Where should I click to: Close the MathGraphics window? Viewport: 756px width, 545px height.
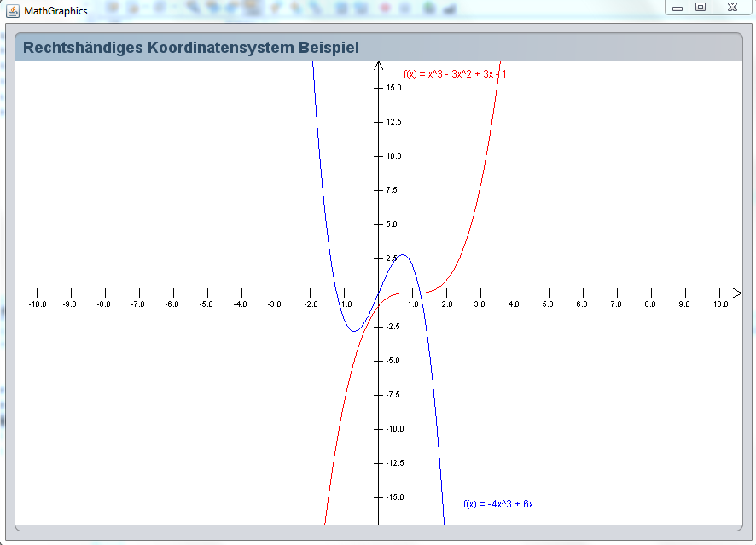pyautogui.click(x=732, y=8)
